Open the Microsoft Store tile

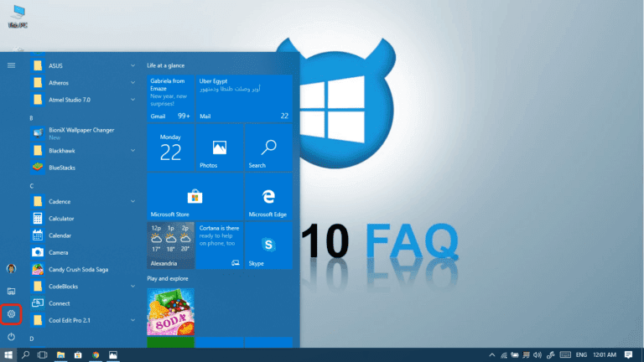click(195, 197)
